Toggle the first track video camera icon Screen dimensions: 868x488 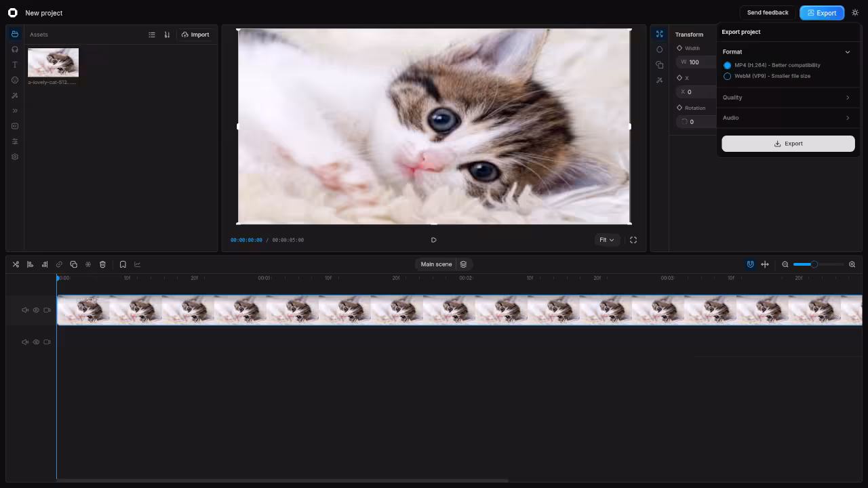47,310
